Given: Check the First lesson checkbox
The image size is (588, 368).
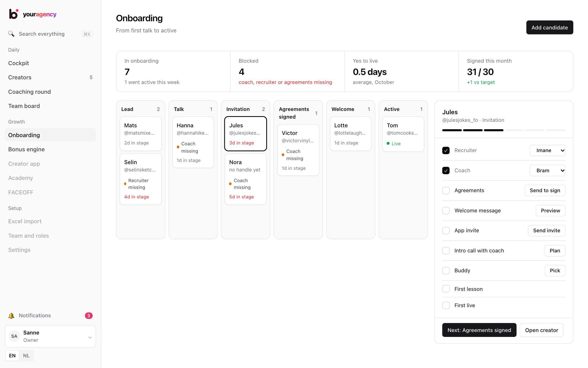Looking at the screenshot, I should (446, 289).
